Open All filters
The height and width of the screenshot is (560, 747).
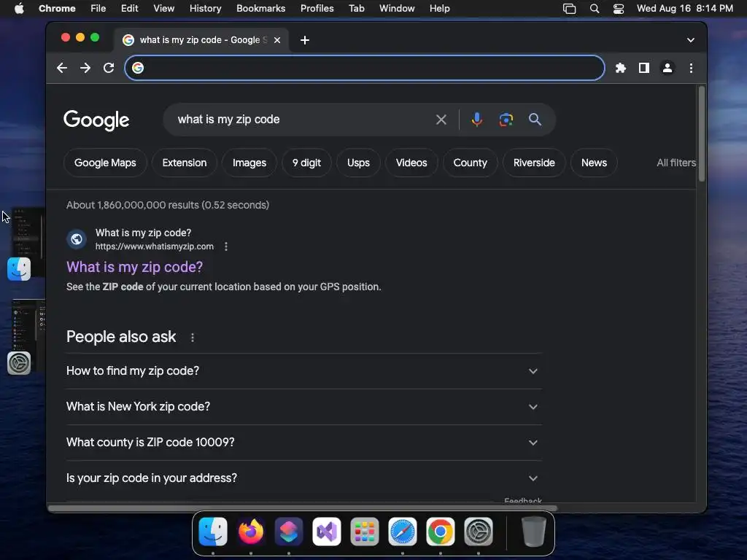676,163
